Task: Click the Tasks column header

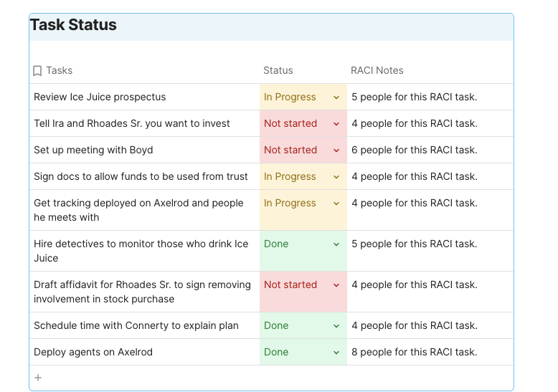Action: [x=59, y=70]
